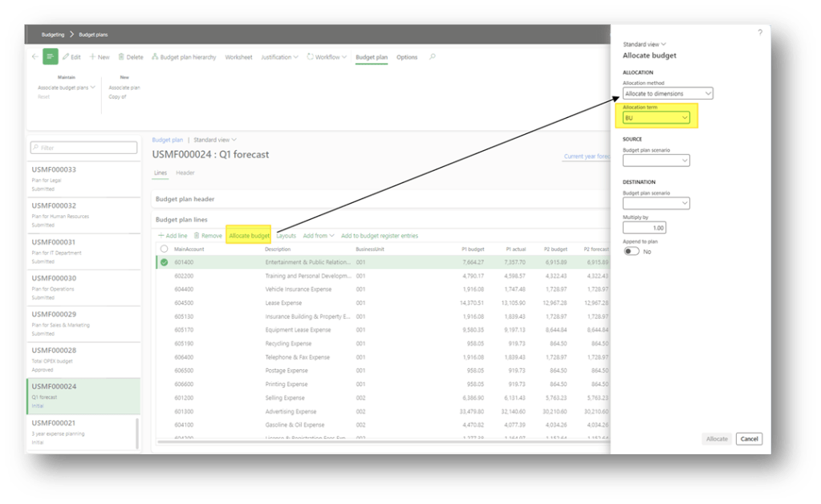821x504 pixels.
Task: Open Source budget plan scenario dropdown
Action: point(656,161)
